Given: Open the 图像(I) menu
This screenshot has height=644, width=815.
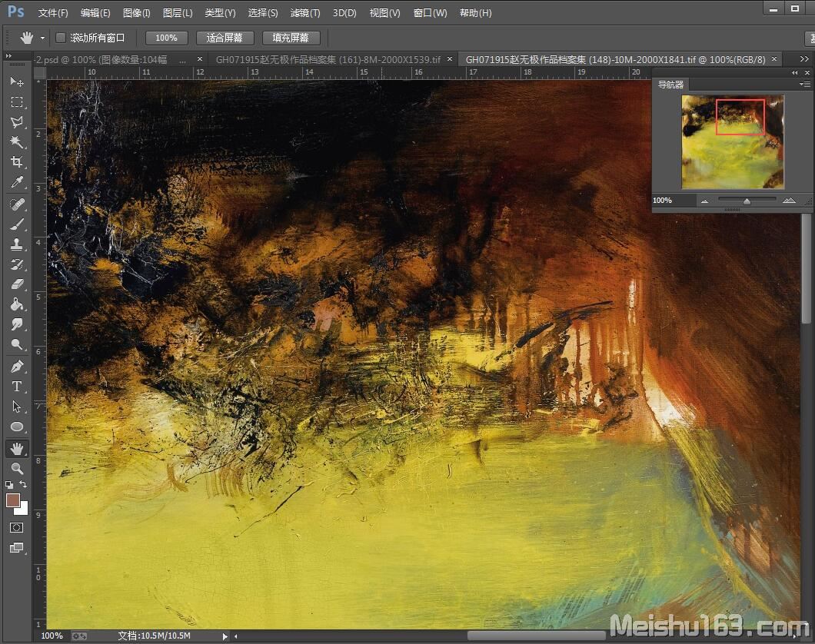Looking at the screenshot, I should pos(137,13).
